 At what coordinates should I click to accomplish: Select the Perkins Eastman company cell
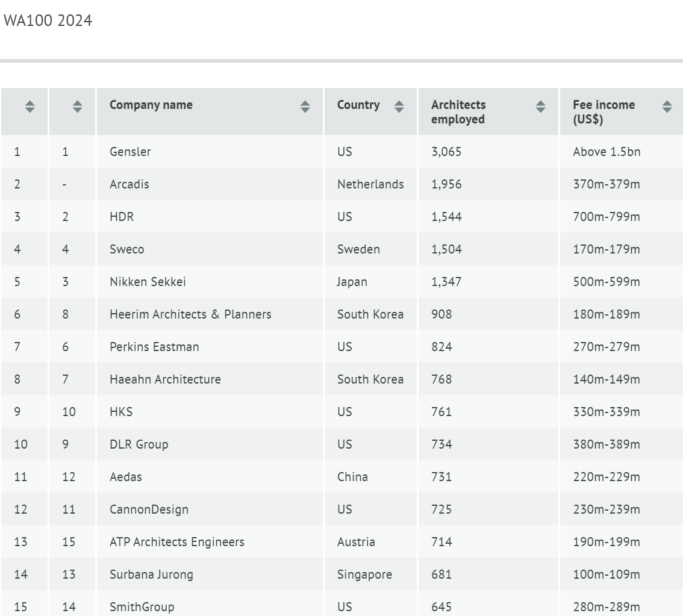pyautogui.click(x=210, y=346)
